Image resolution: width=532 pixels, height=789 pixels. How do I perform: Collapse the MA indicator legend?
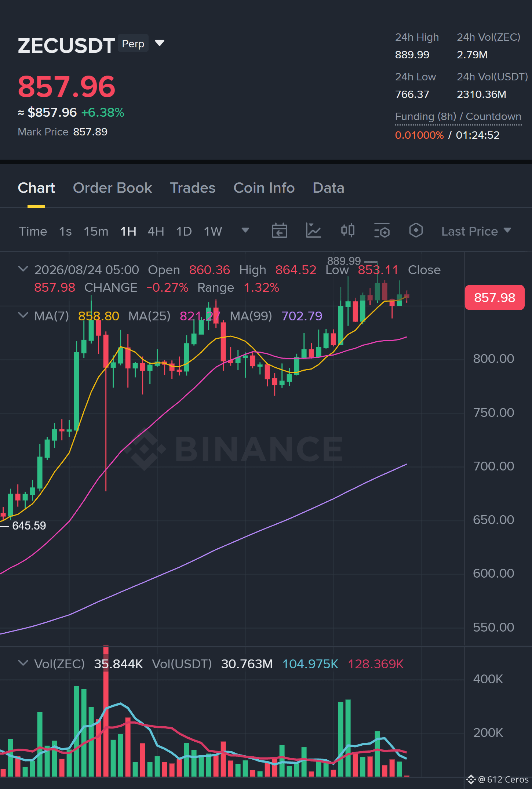pyautogui.click(x=23, y=315)
